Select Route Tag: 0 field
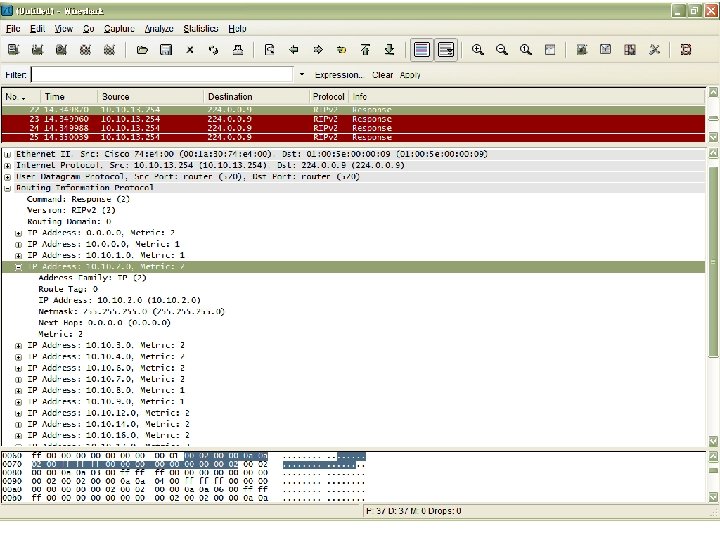This screenshot has width=720, height=540. click(68, 289)
